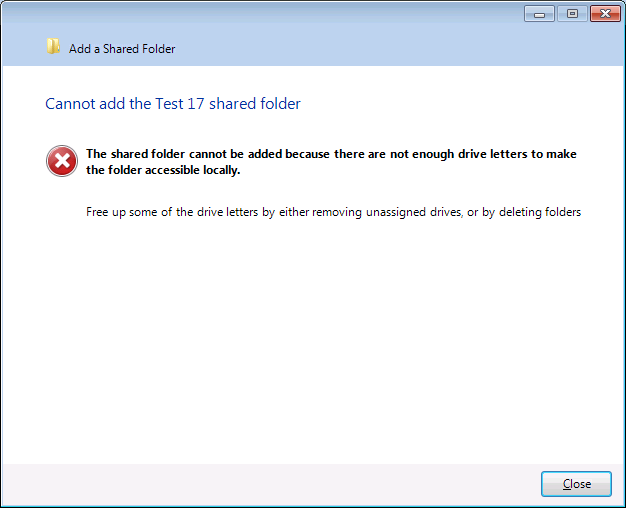This screenshot has height=508, width=626.
Task: Click the Add a Shared Folder title text
Action: point(122,49)
